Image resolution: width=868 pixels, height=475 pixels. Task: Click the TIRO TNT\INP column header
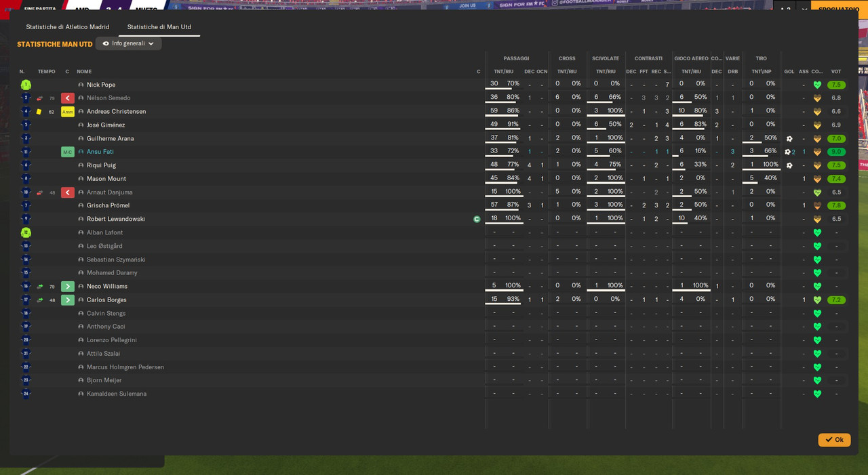(x=762, y=72)
